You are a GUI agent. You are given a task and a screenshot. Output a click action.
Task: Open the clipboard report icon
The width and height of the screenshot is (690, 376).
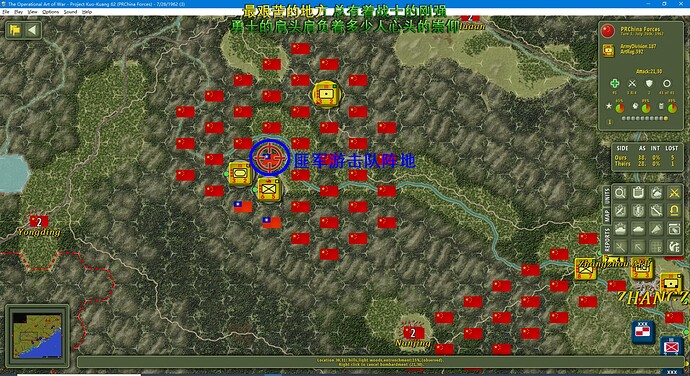(x=638, y=193)
